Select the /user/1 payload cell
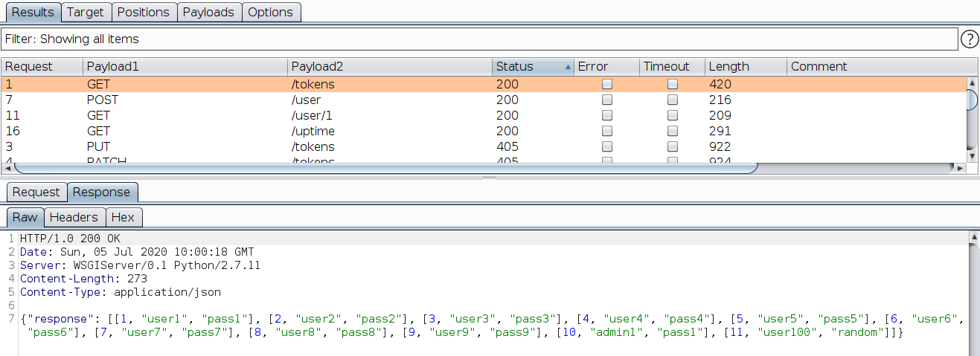Screen dimensions: 980x356 pyautogui.click(x=389, y=115)
